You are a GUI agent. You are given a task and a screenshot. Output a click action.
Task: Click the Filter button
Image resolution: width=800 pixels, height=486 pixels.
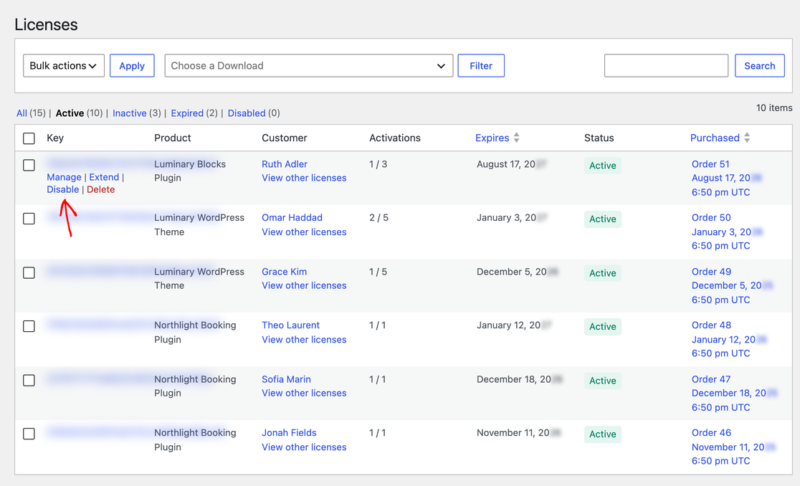(481, 66)
